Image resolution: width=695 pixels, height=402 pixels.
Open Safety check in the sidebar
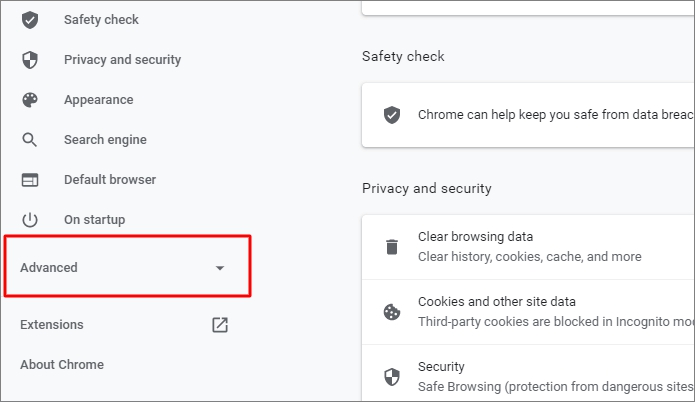pos(101,20)
